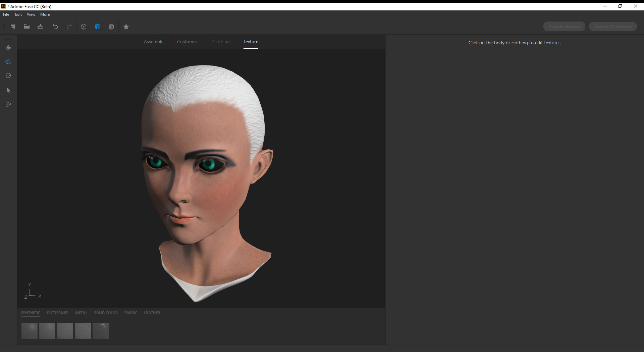
Task: Switch to the Assemble tab
Action: pos(154,42)
